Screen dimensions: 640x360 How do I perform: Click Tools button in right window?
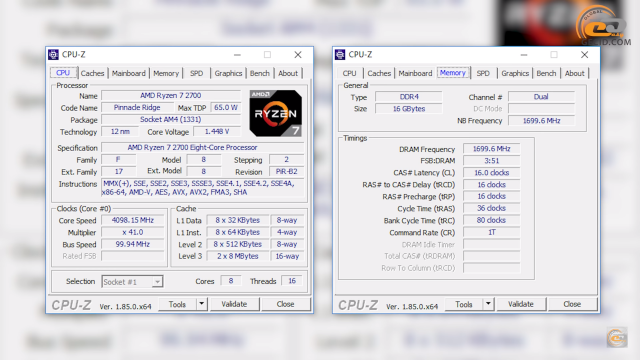point(464,304)
